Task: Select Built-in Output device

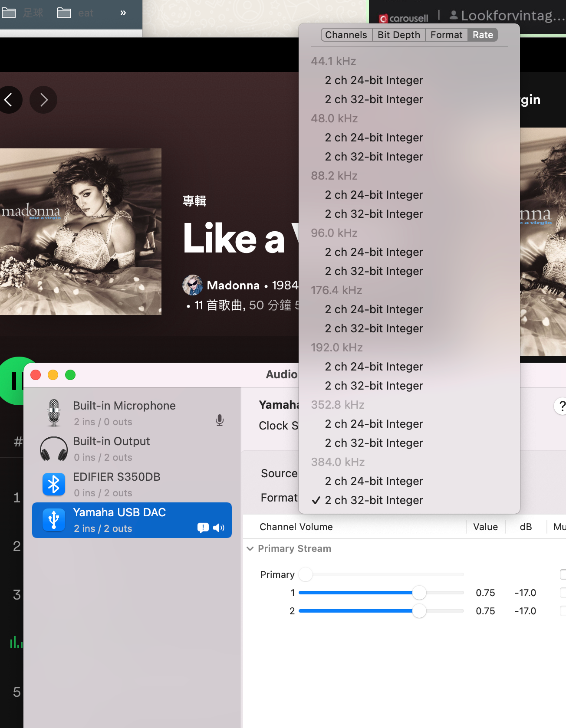Action: click(132, 449)
